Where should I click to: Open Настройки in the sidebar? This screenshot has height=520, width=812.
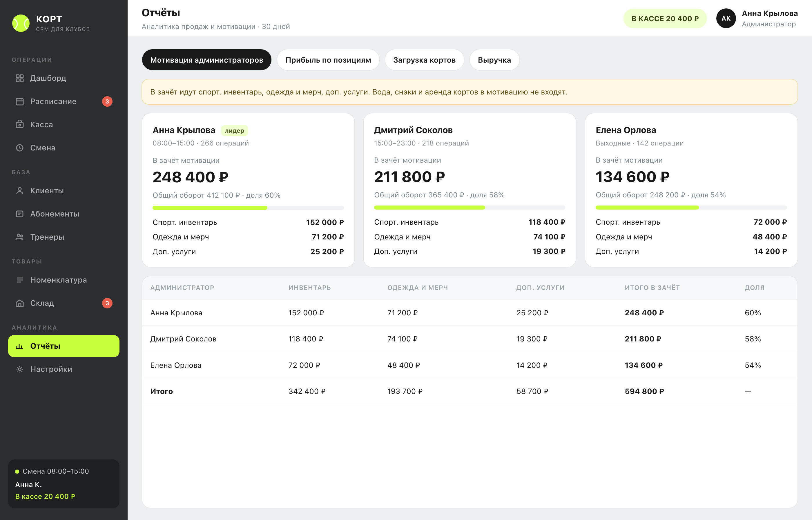point(64,369)
